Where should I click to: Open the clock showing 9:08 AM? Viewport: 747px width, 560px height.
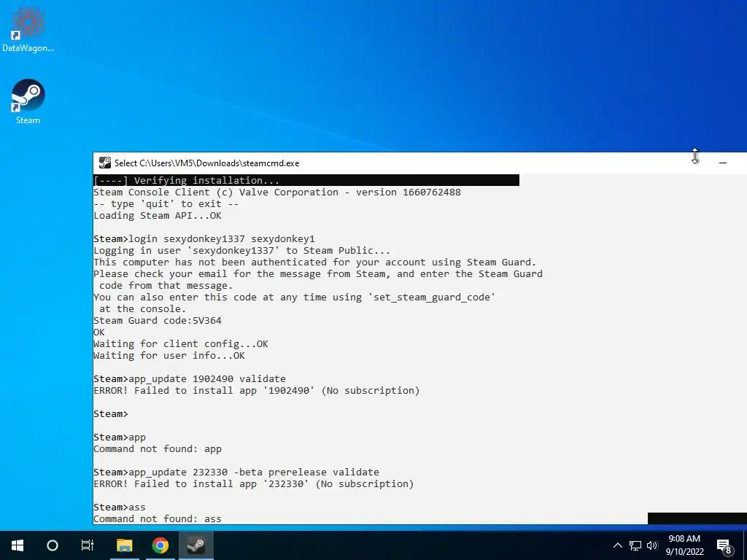click(x=684, y=545)
